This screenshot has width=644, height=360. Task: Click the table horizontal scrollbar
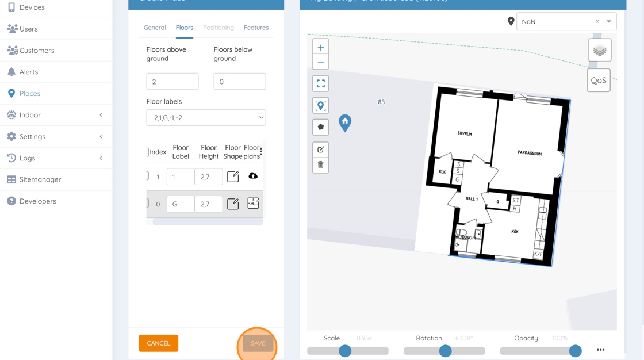tap(208, 222)
